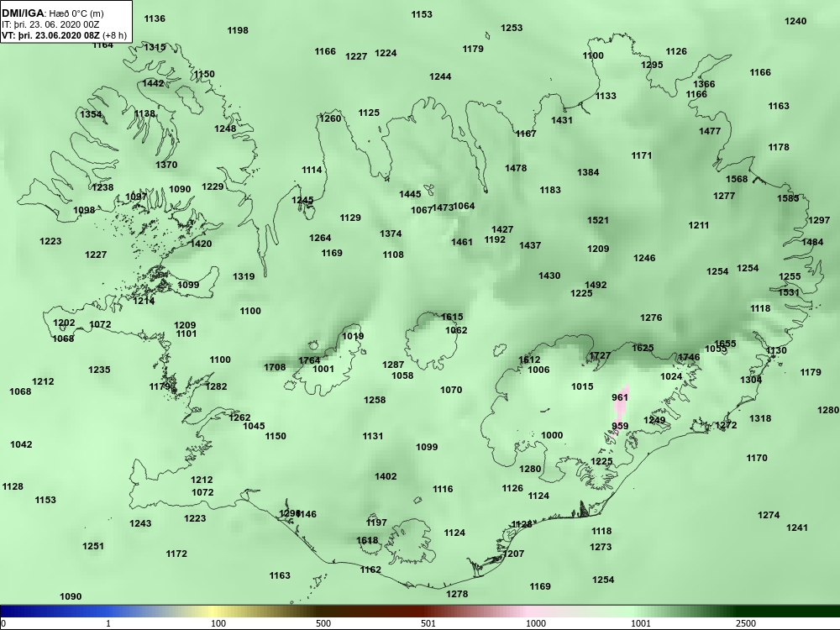Click the 1374 height value
Screen dimensions: 840x630
click(391, 234)
